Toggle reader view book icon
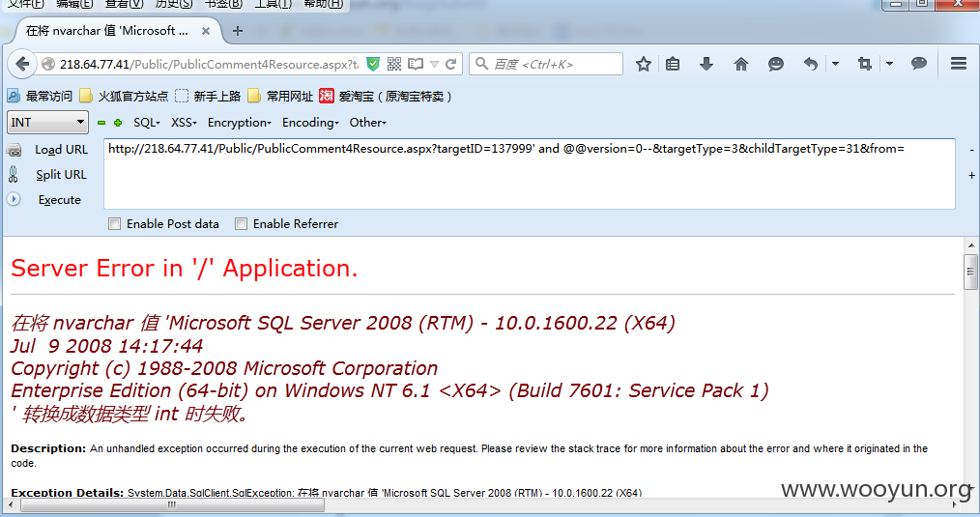The width and height of the screenshot is (980, 517). click(415, 64)
